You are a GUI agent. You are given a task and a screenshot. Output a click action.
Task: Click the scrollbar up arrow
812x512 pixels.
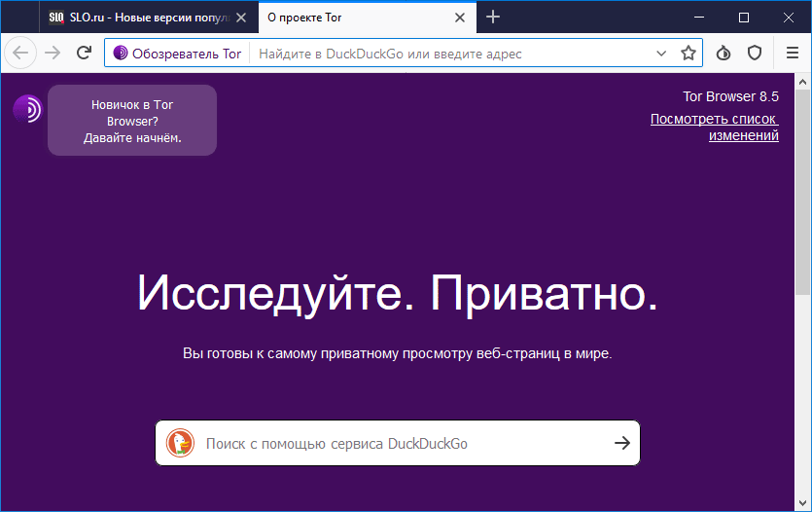point(802,82)
